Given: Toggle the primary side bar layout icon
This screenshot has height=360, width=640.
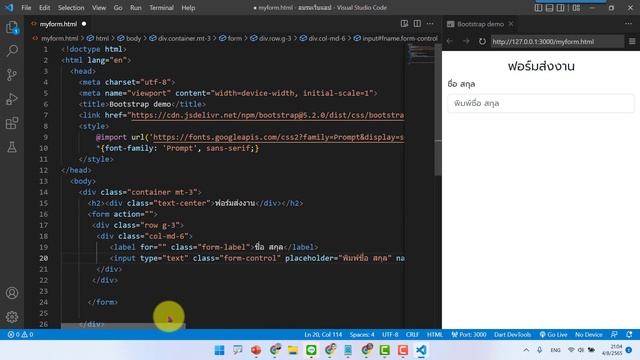Looking at the screenshot, I should pos(538,8).
